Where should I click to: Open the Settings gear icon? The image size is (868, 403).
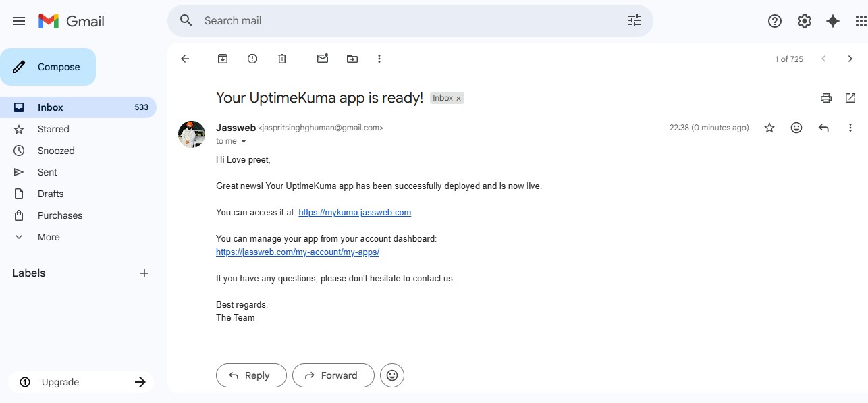[x=804, y=21]
